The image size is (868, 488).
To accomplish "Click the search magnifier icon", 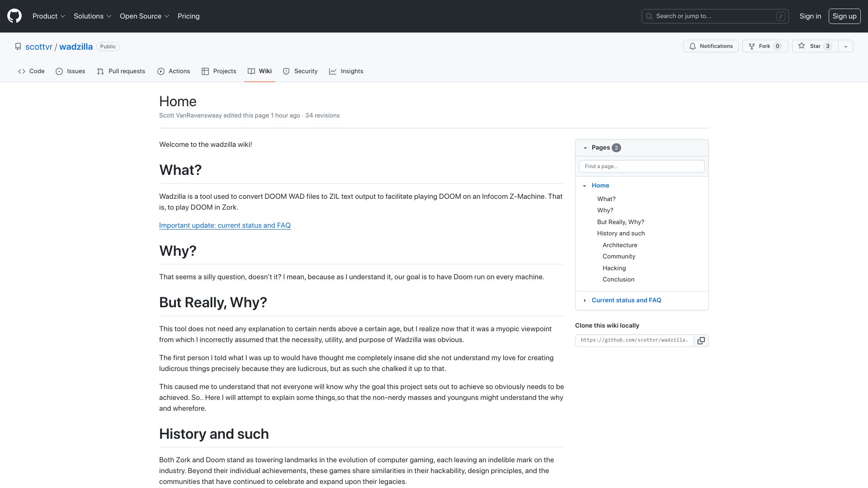I will click(x=649, y=16).
